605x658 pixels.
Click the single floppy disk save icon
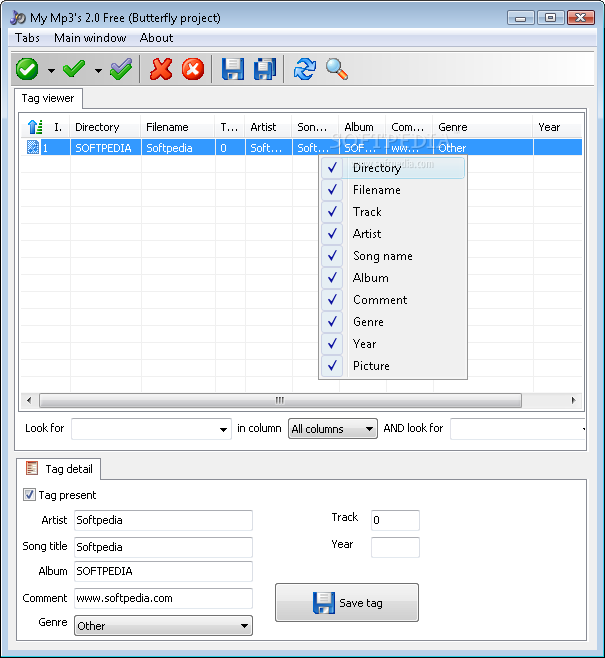[233, 69]
